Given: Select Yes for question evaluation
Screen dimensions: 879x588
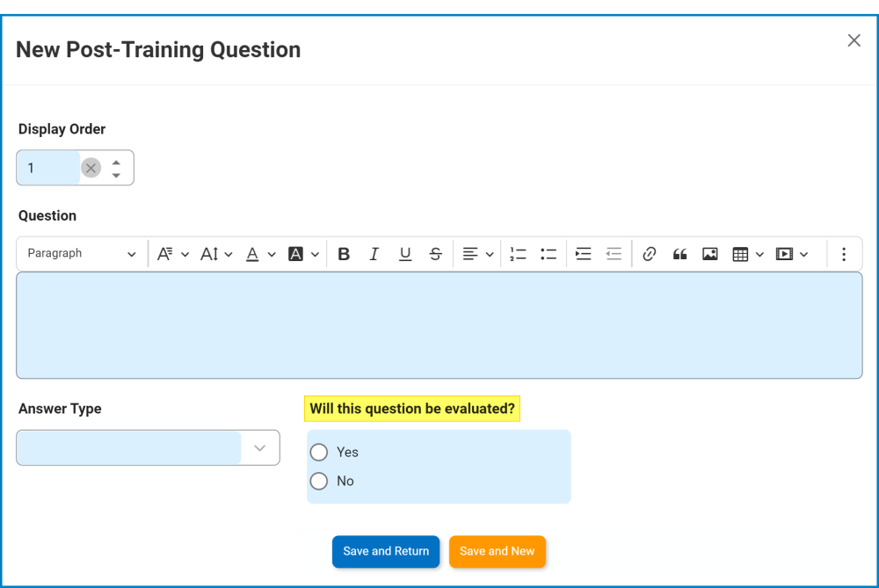Looking at the screenshot, I should 319,452.
